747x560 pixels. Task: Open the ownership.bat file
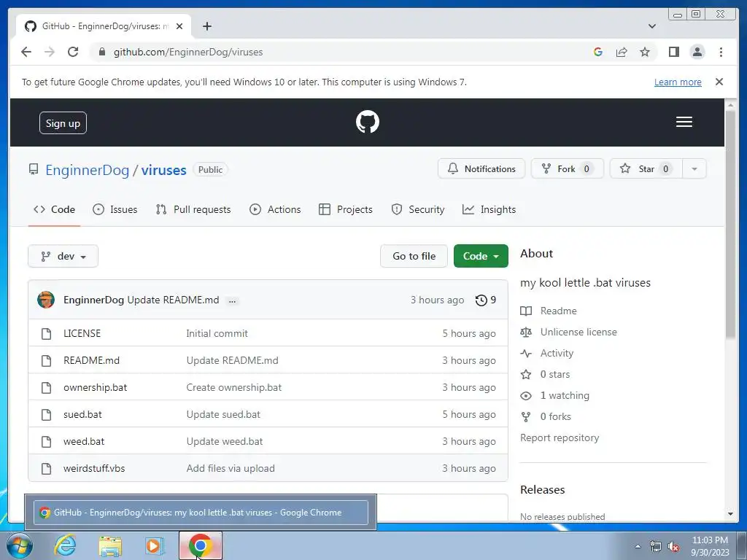[96, 388]
